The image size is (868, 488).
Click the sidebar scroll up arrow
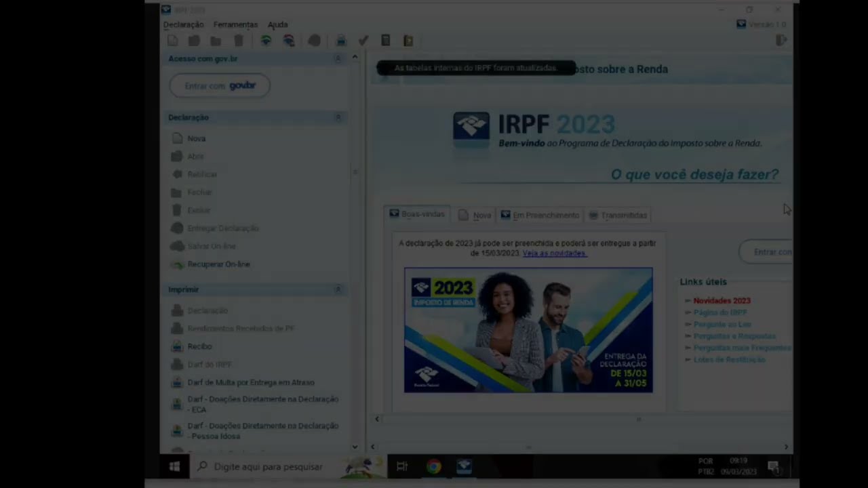pyautogui.click(x=355, y=57)
